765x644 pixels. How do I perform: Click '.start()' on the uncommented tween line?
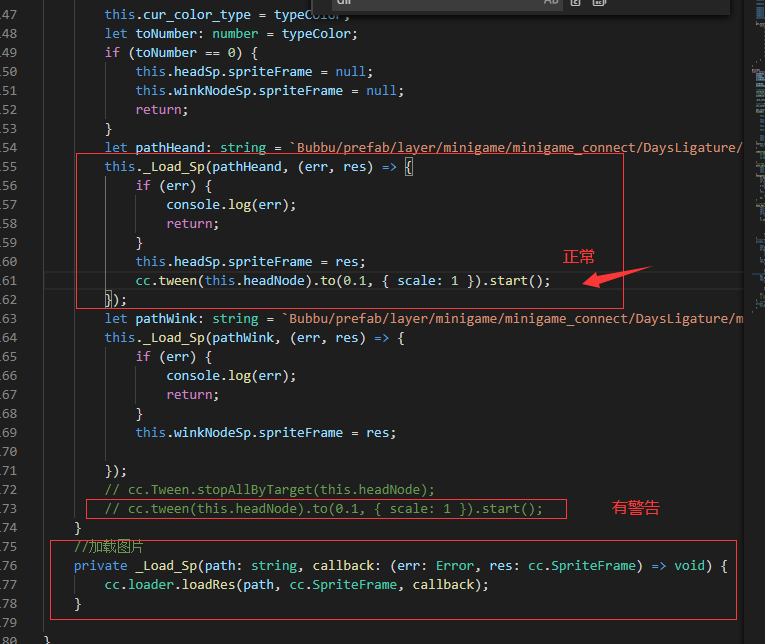click(515, 281)
